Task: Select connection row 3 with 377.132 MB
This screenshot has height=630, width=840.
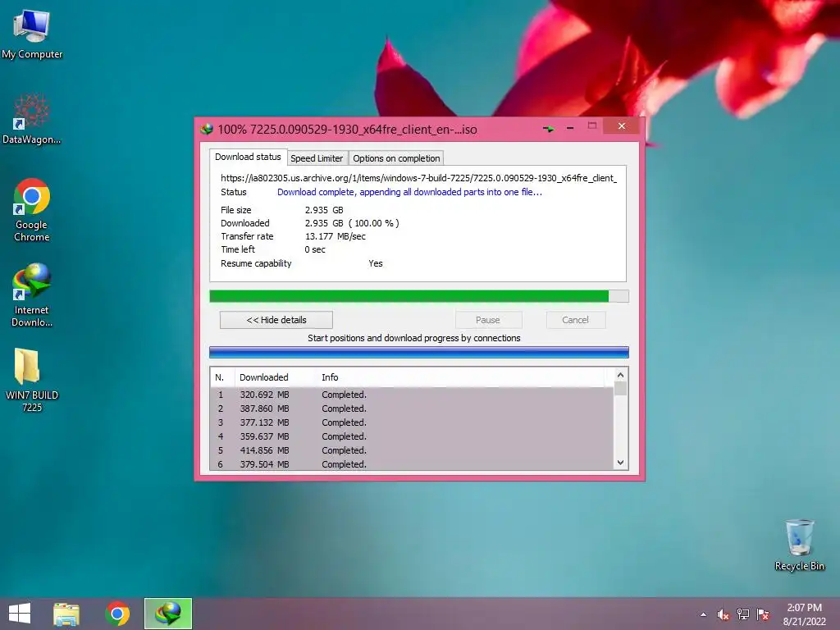Action: click(412, 422)
